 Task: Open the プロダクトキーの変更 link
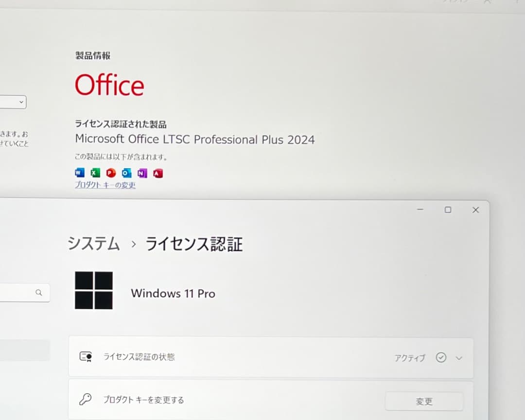click(x=105, y=185)
